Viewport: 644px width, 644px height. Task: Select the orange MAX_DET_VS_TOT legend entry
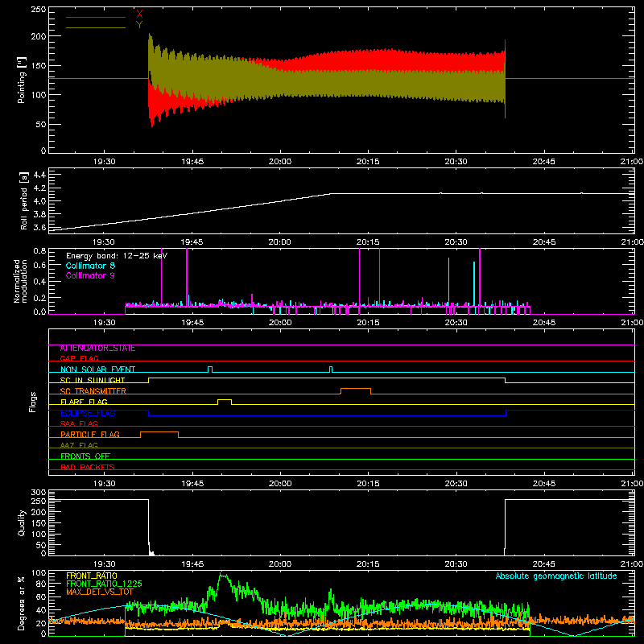click(x=100, y=592)
